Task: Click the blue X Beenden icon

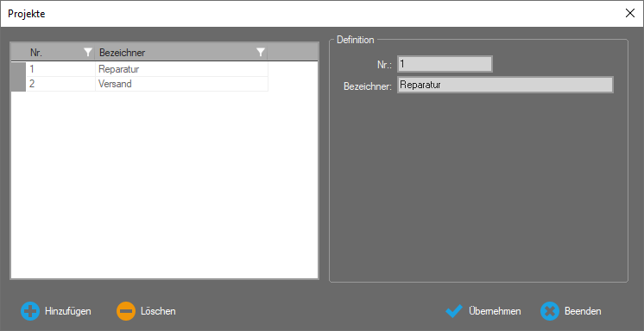Action: 550,311
